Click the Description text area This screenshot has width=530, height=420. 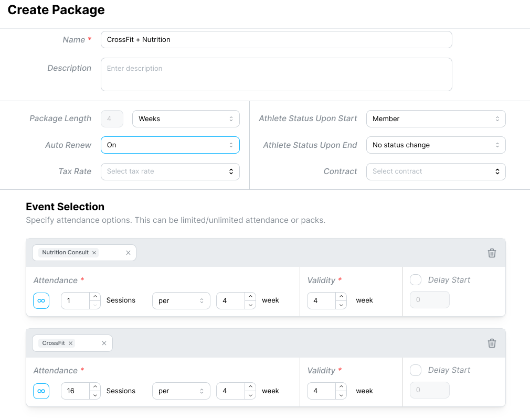pyautogui.click(x=276, y=74)
